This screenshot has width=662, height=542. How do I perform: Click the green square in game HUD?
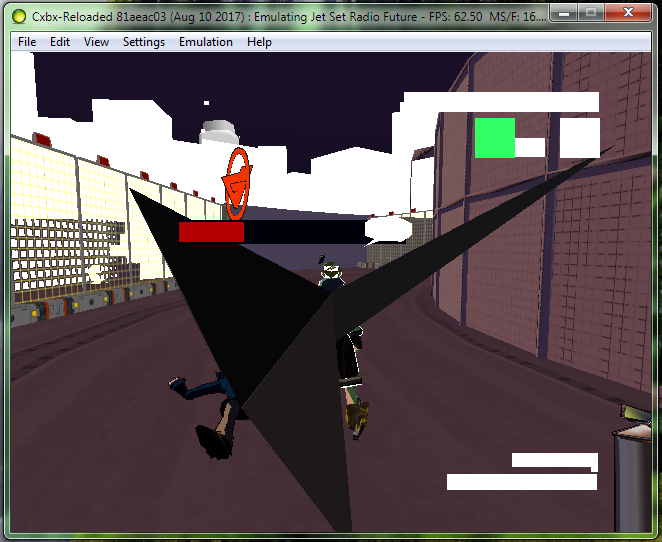[x=495, y=138]
